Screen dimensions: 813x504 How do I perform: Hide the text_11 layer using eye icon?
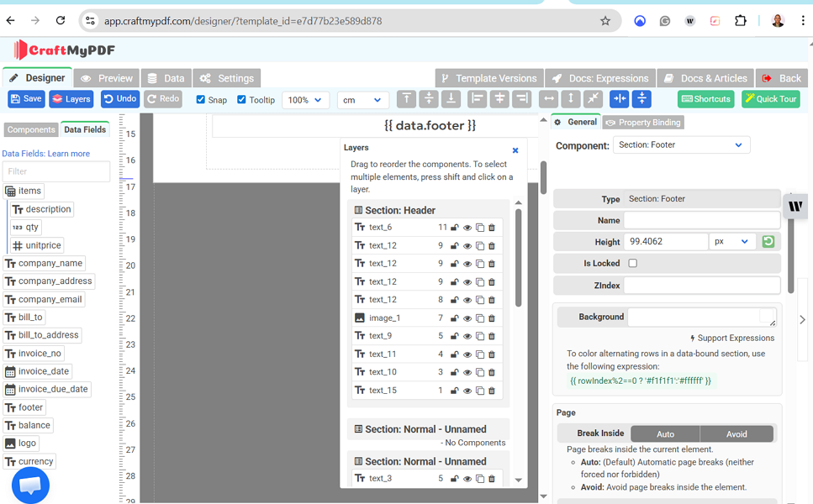[x=467, y=354]
